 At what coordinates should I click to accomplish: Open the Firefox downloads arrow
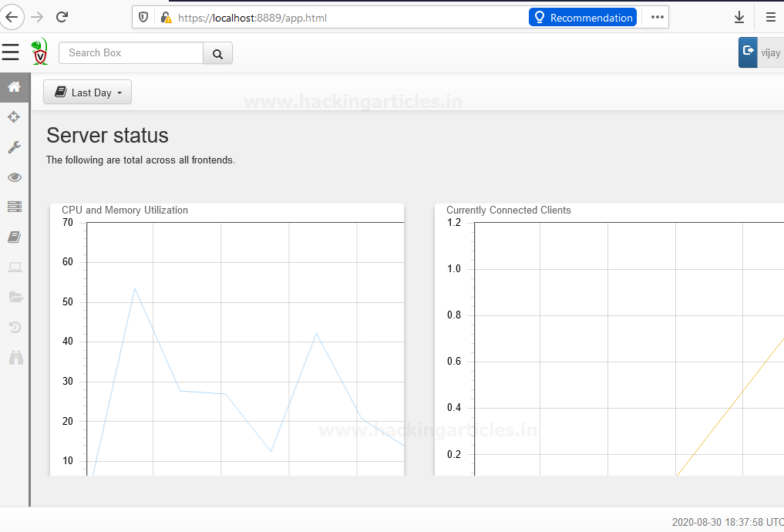pyautogui.click(x=739, y=18)
